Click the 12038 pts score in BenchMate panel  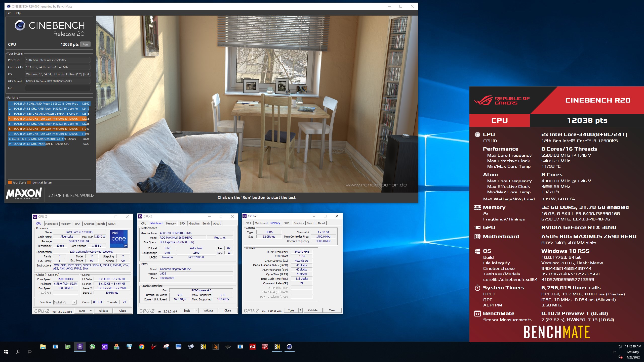point(587,120)
